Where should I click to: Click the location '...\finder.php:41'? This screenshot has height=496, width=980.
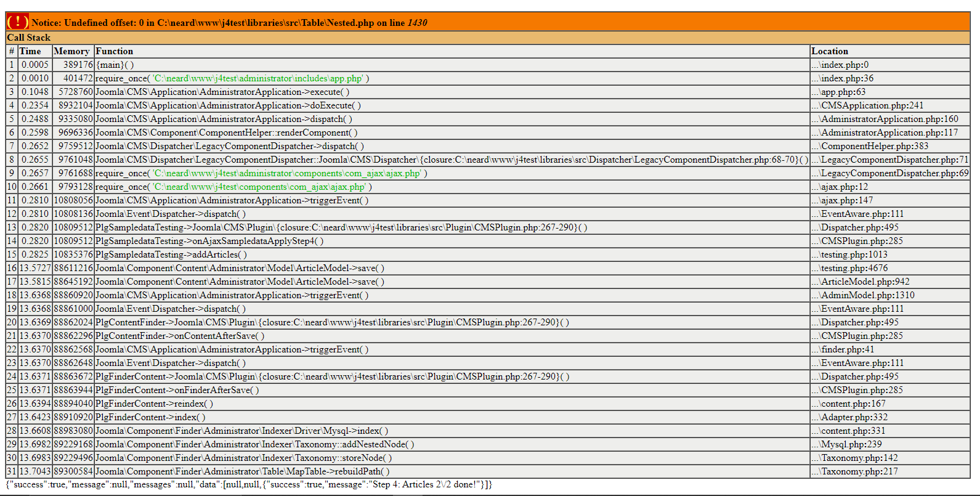(x=843, y=349)
